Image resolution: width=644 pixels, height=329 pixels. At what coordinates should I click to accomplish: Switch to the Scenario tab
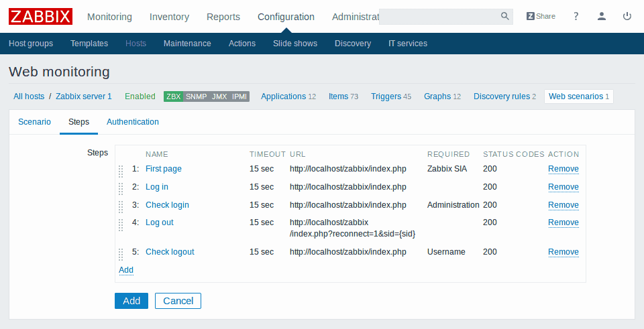34,122
